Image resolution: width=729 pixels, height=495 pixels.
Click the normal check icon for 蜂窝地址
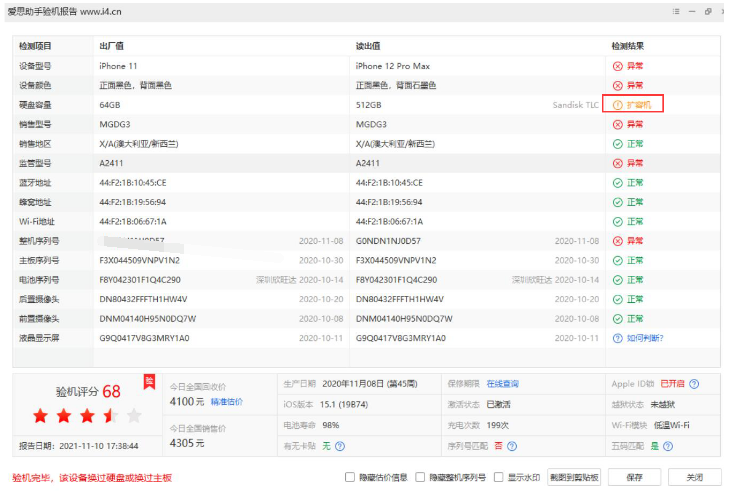617,202
